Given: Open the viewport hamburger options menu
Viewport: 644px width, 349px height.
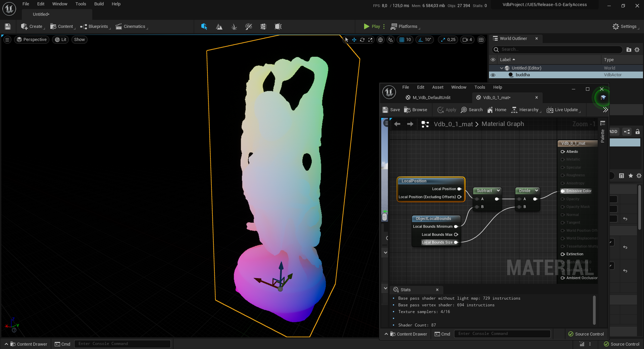Looking at the screenshot, I should (x=7, y=40).
